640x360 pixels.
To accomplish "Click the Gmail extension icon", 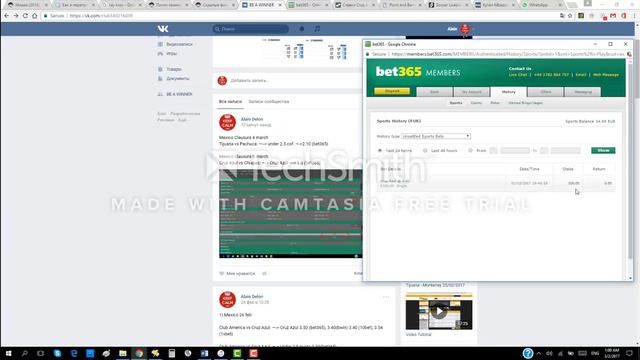I will coord(613,16).
